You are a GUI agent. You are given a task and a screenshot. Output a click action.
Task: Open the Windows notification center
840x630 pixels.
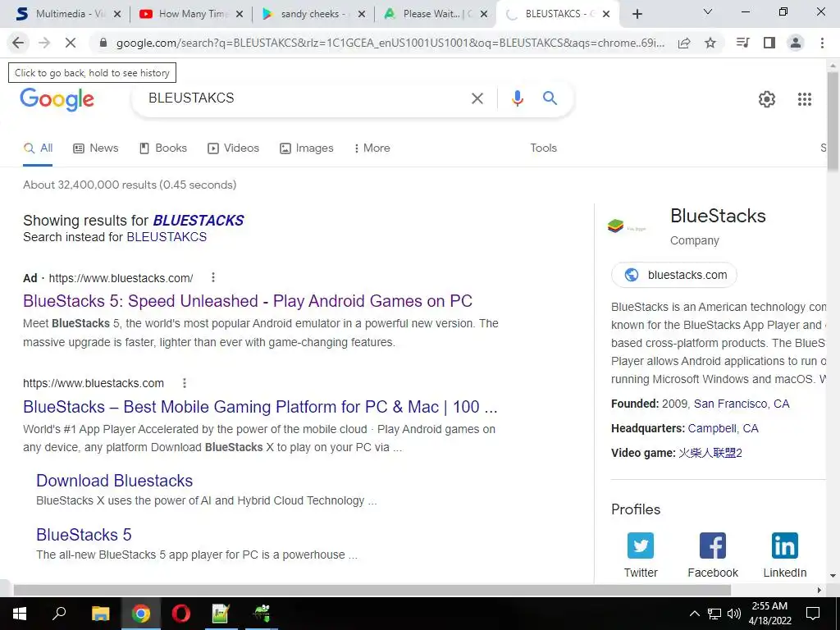tap(813, 614)
